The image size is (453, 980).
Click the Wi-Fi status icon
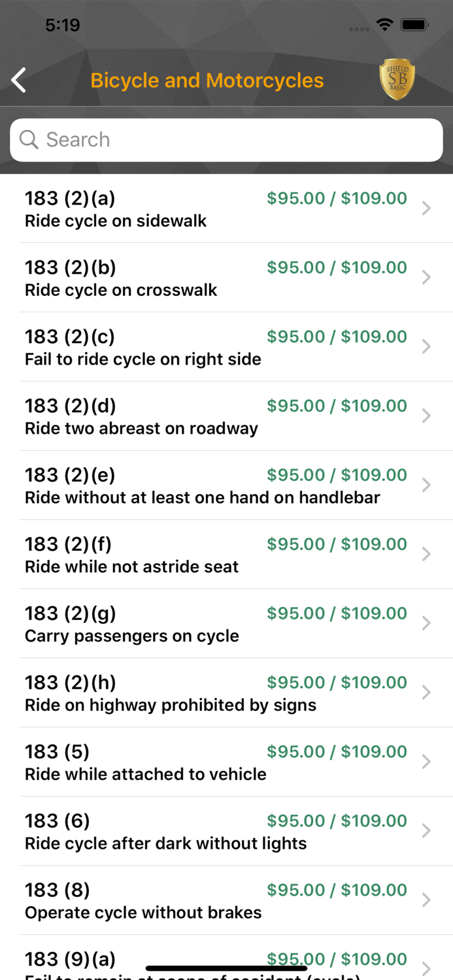point(385,25)
